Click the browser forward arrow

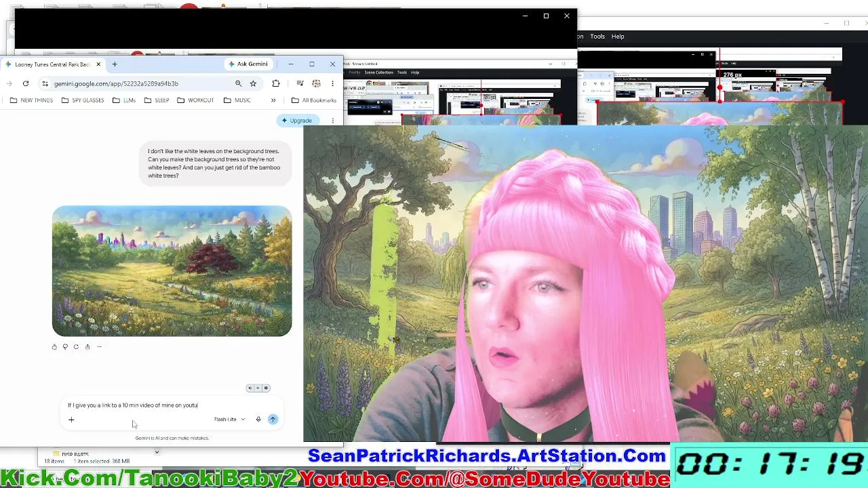point(9,83)
